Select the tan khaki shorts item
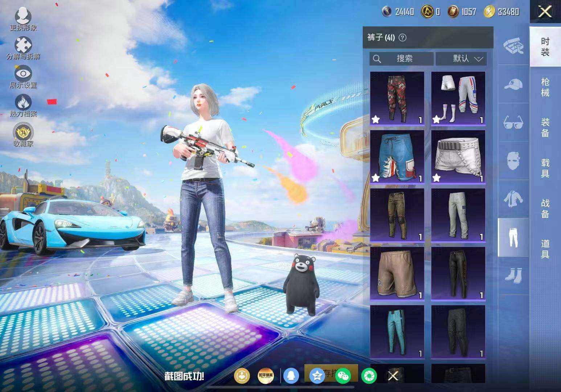The height and width of the screenshot is (392, 561). click(397, 274)
